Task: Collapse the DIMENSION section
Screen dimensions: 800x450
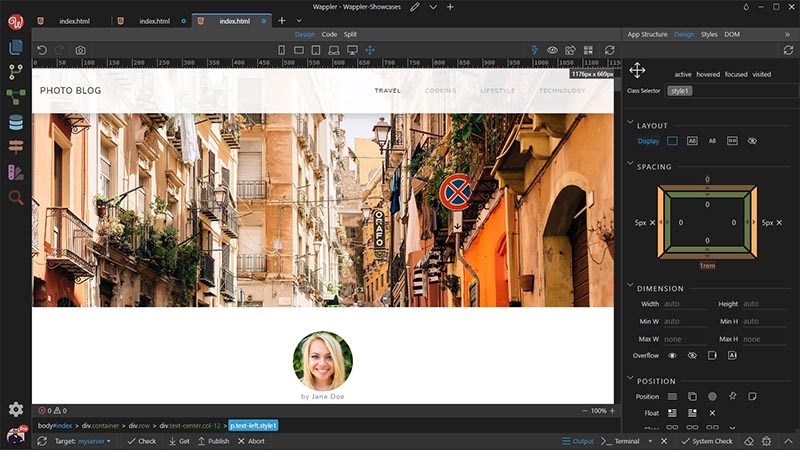Action: click(630, 285)
